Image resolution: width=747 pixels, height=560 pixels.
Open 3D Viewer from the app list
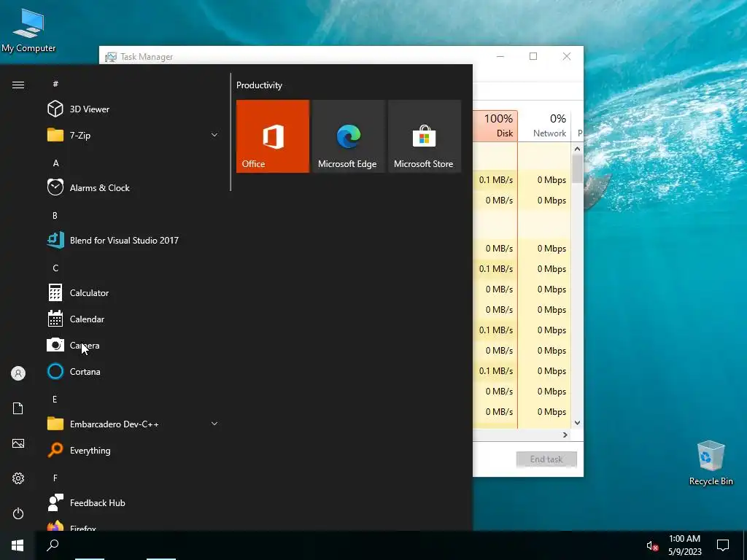click(x=133, y=109)
